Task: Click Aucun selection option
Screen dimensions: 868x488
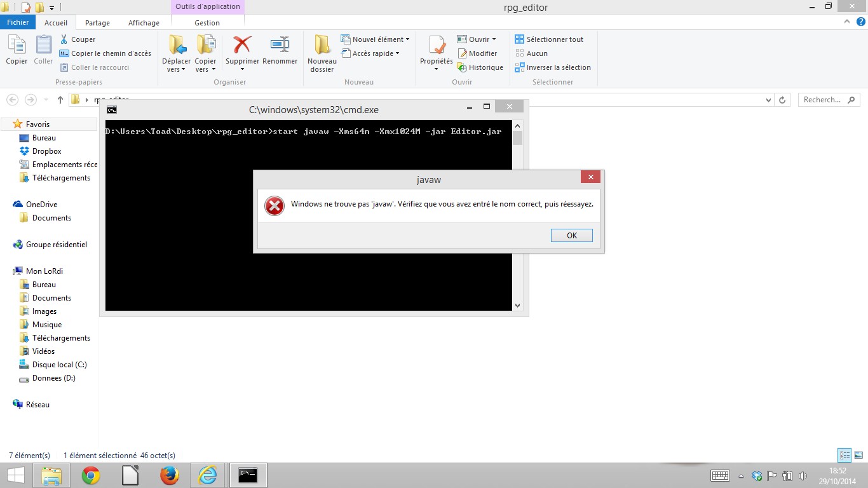Action: [531, 53]
